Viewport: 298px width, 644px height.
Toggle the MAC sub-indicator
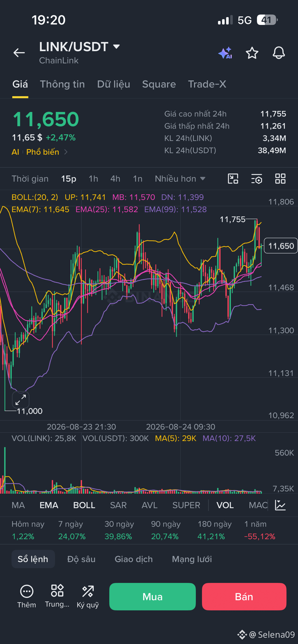[x=258, y=505]
